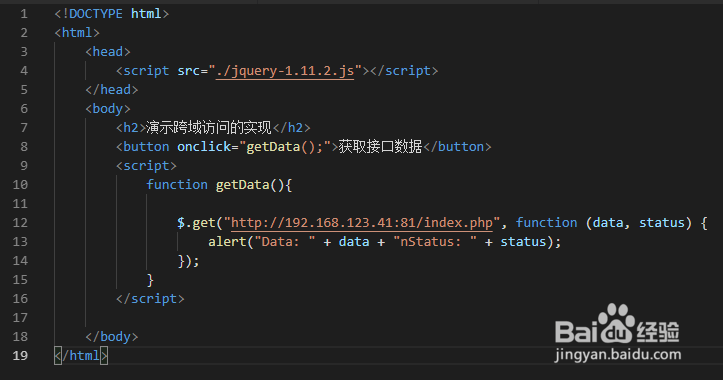Click the getData function name on line 10

pos(243,185)
